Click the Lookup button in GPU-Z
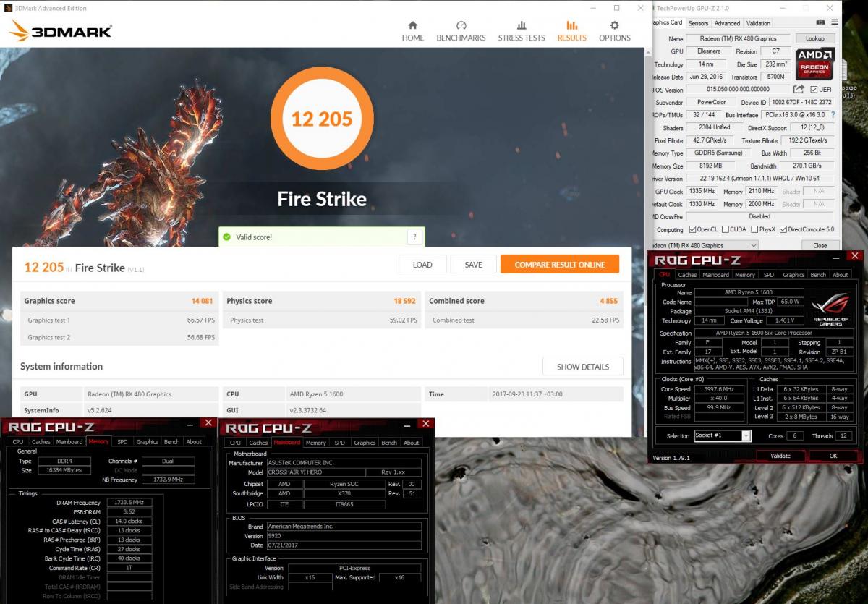The image size is (868, 604). point(814,38)
